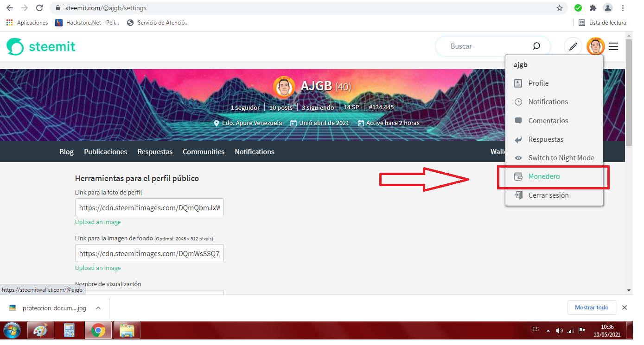
Task: Click the network signal tray icon
Action: click(571, 331)
